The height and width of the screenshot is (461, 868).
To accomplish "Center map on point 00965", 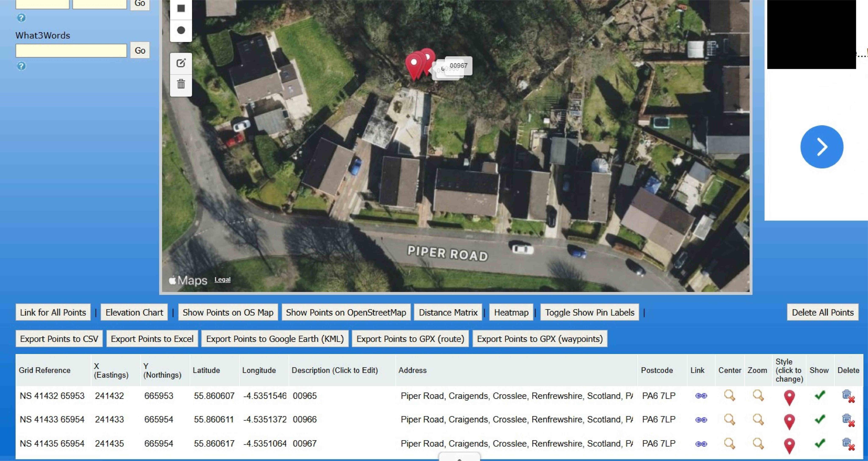I will pyautogui.click(x=729, y=396).
